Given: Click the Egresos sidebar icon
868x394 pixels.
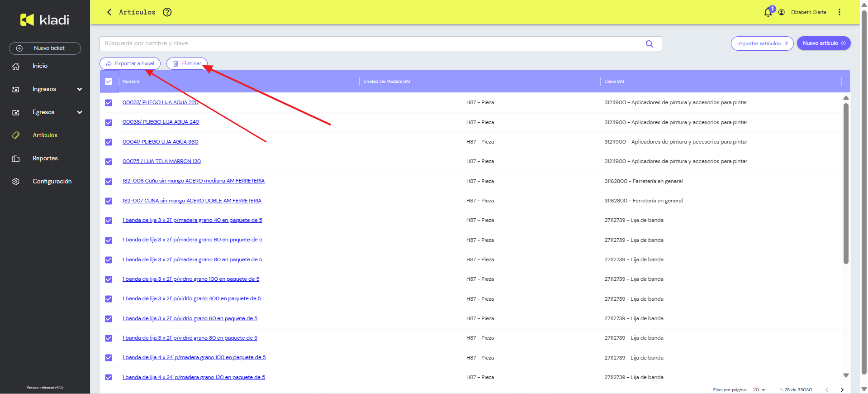Looking at the screenshot, I should (x=16, y=112).
